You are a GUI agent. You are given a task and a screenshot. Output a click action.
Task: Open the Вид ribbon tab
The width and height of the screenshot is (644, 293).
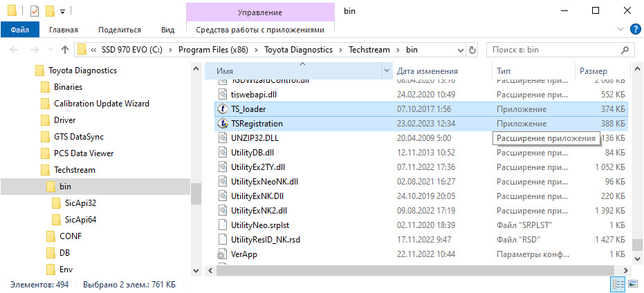pyautogui.click(x=168, y=30)
